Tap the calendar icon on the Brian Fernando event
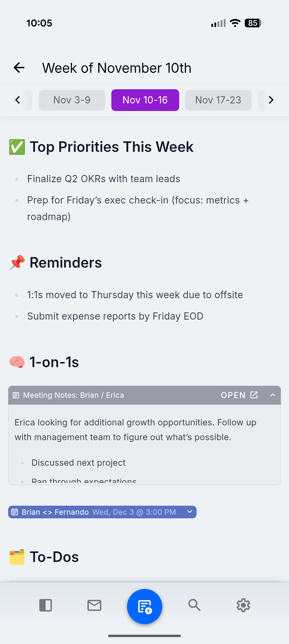 (x=14, y=512)
